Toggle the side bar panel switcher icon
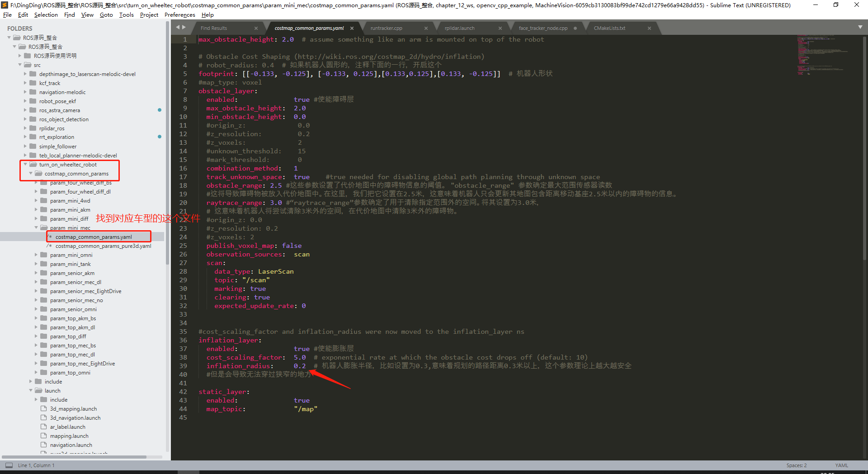The image size is (868, 474). pyautogui.click(x=9, y=465)
